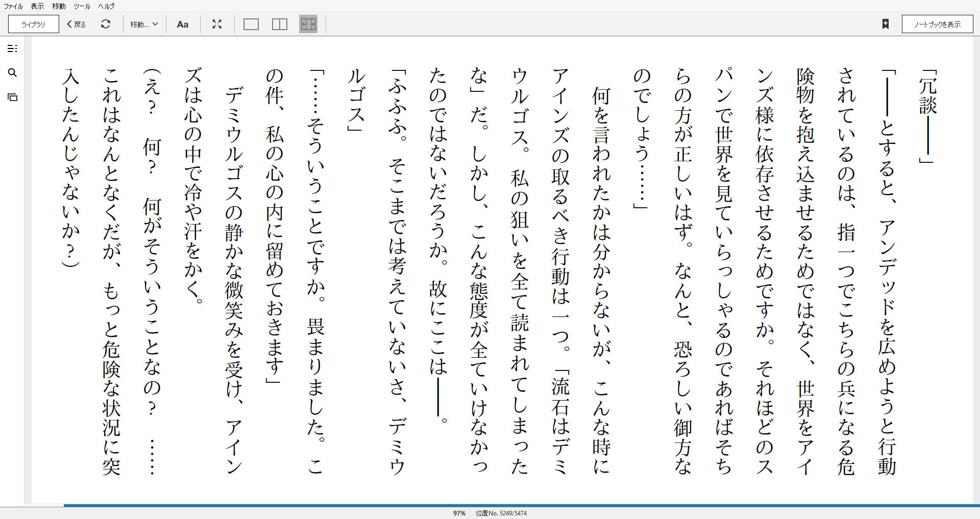This screenshot has height=519, width=980.
Task: Open the flashcards icon in sidebar
Action: click(x=12, y=97)
